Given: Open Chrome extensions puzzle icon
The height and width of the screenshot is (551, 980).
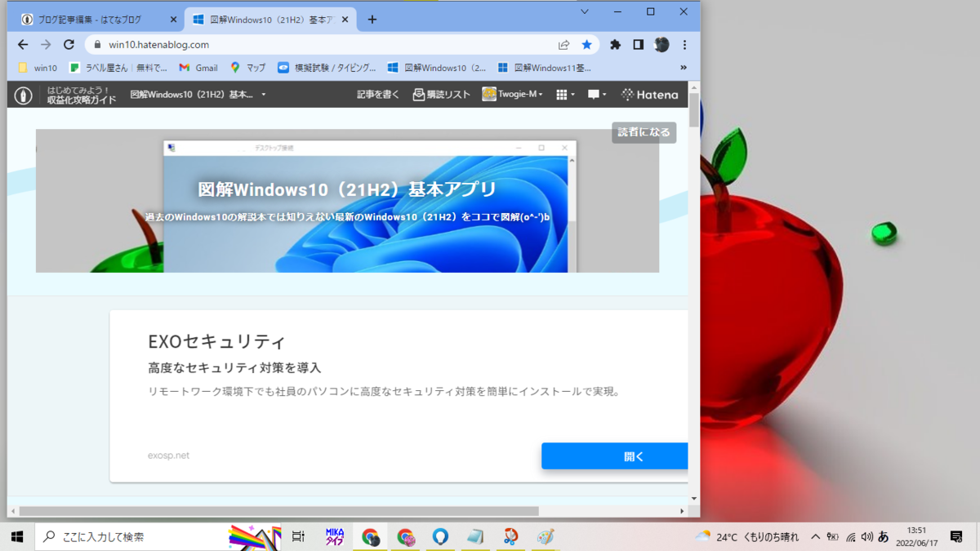Looking at the screenshot, I should (x=616, y=45).
